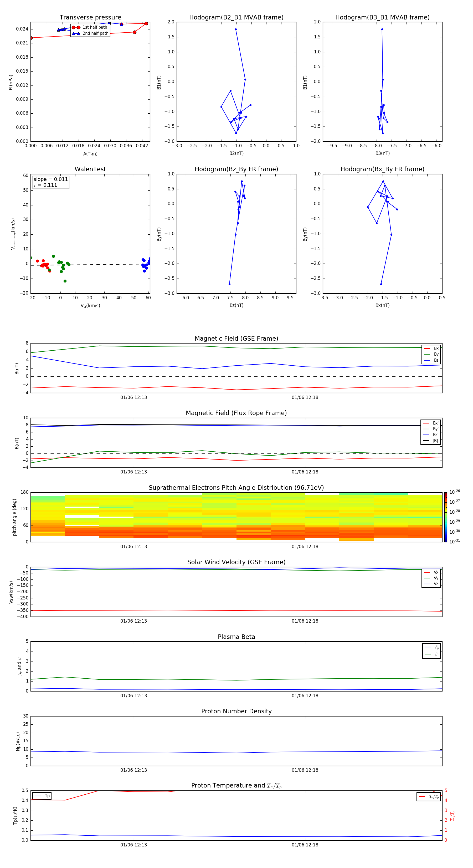Click '01/06 12:18' tick under Proton Number Density panel
This screenshot has height=868, width=473.
(305, 770)
